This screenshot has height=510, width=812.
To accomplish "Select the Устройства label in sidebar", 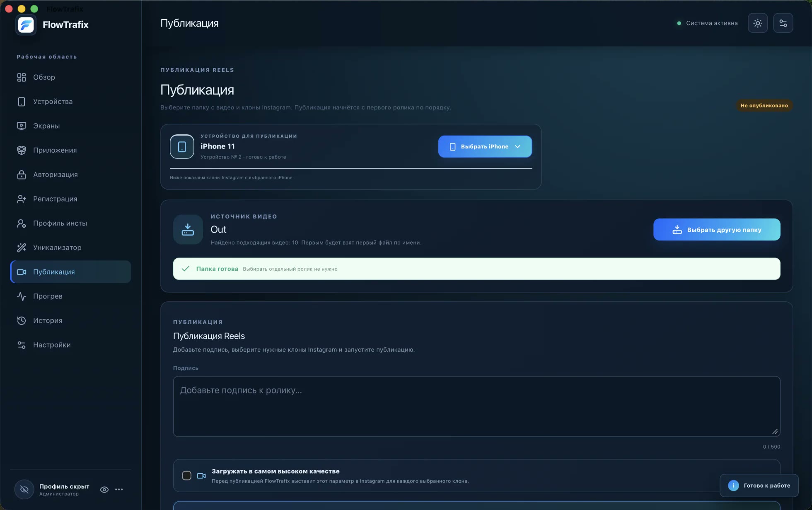I will (53, 102).
